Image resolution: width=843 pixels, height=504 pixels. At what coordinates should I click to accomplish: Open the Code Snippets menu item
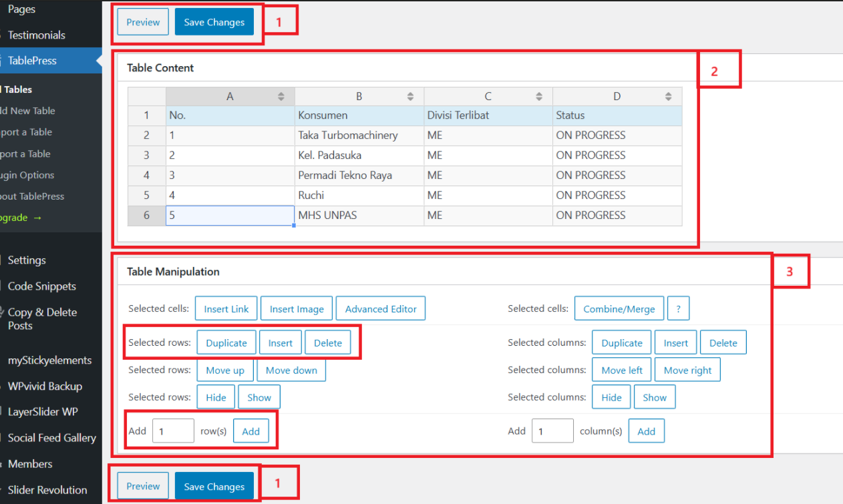click(41, 286)
